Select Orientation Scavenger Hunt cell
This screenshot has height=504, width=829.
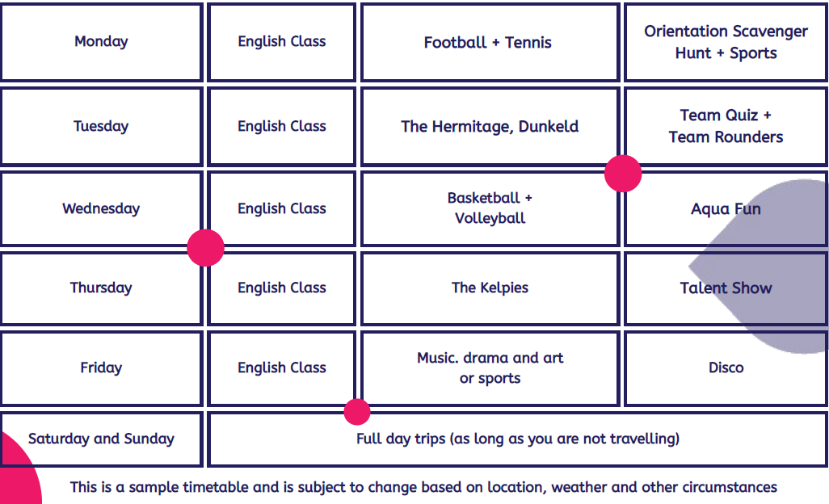coord(726,42)
